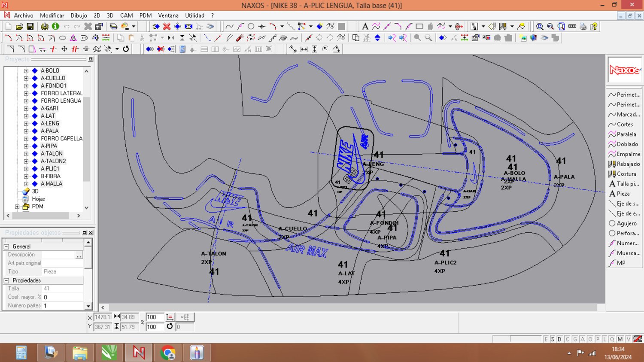
Task: Click the project tree vertical scrollbar
Action: pos(87,139)
